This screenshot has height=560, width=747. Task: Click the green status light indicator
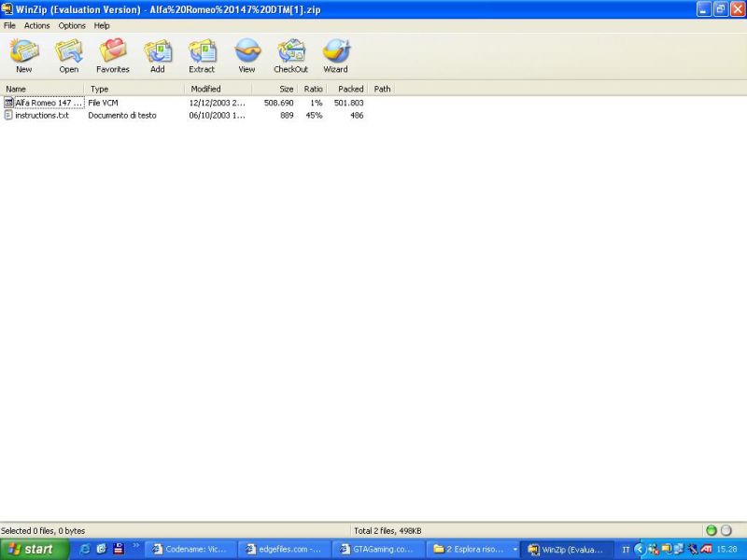(x=712, y=530)
